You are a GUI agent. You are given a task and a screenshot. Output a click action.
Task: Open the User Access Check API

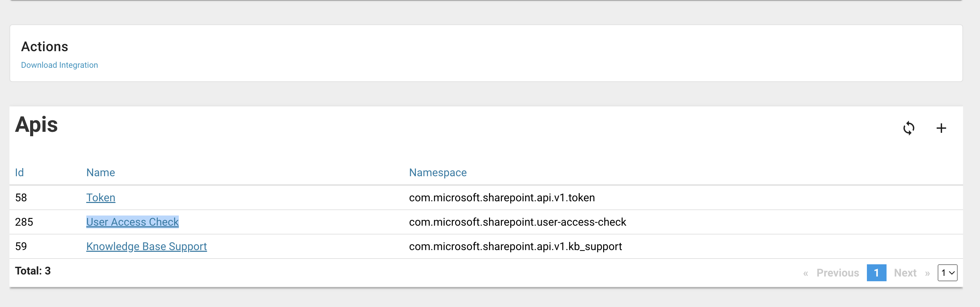[132, 222]
